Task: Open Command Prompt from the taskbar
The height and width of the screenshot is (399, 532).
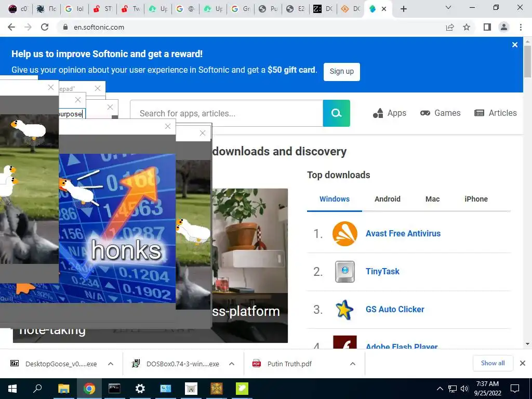Action: pos(114,389)
